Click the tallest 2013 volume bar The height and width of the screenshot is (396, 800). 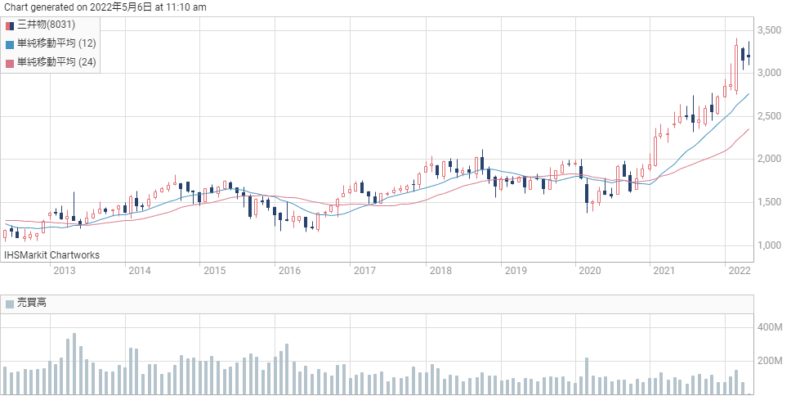(74, 364)
